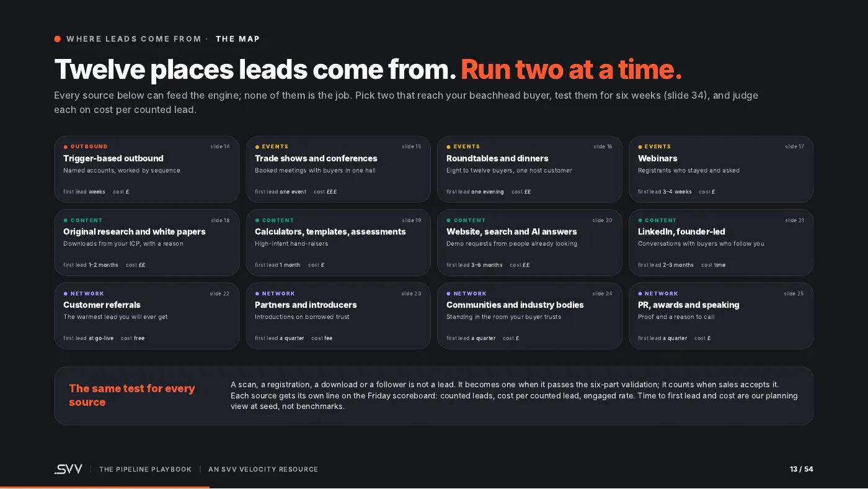Click 'first lead one evening' value
The width and height of the screenshot is (868, 489).
[x=475, y=192]
